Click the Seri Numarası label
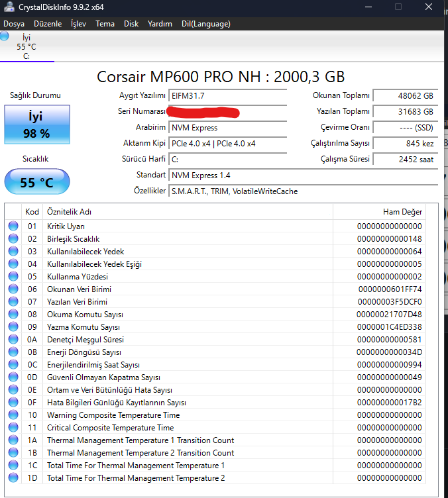Image resolution: width=448 pixels, height=498 pixels. 142,111
